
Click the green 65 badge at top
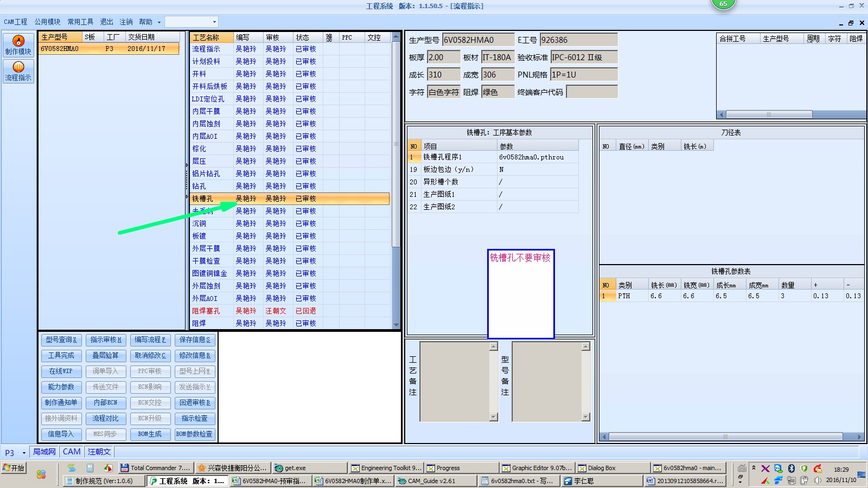point(723,4)
